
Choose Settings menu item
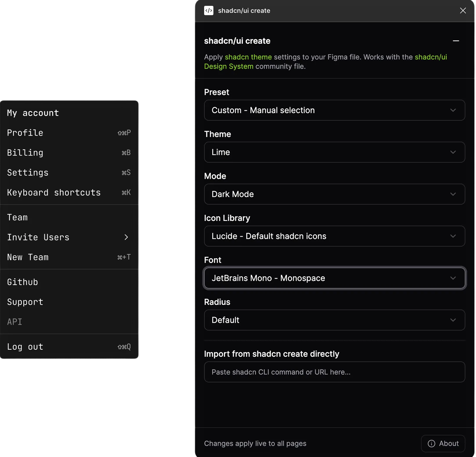coord(28,173)
